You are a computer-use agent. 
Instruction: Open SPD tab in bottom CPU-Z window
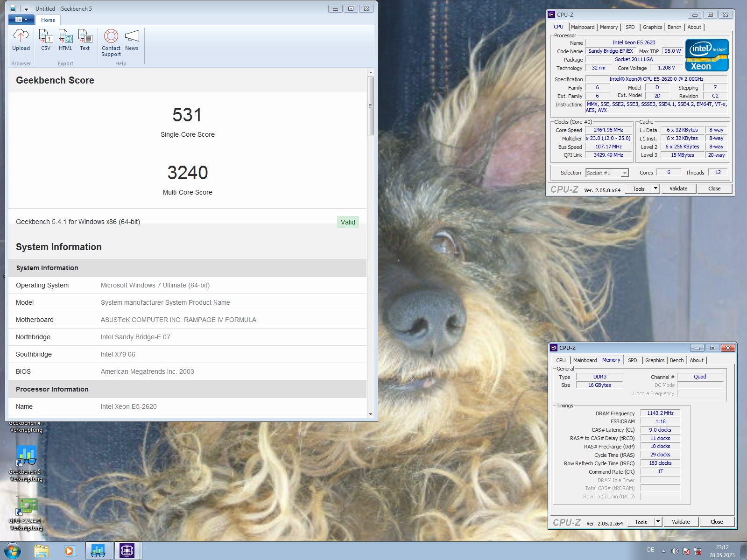(x=633, y=360)
